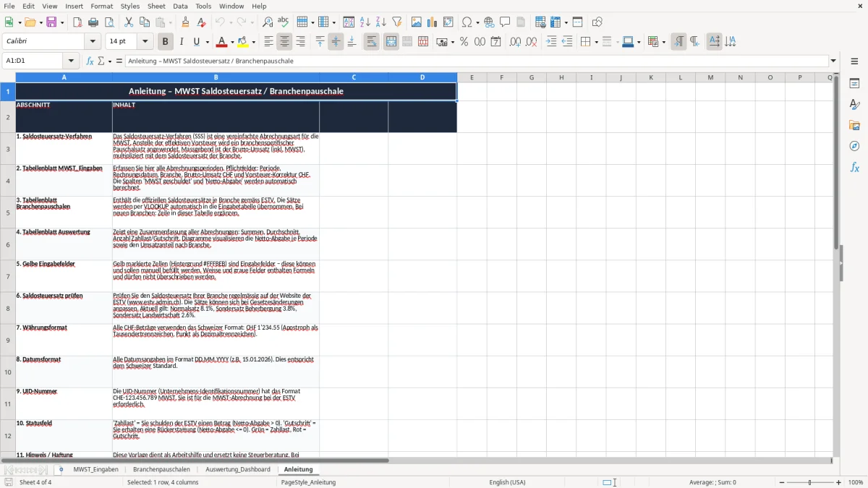Click the Insert Hyperlink icon
The height and width of the screenshot is (488, 868).
tap(489, 22)
